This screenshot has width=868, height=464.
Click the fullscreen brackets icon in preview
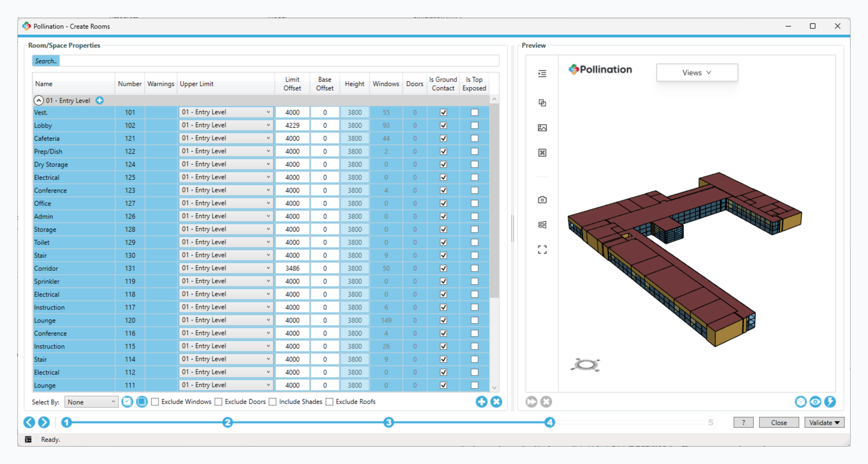(542, 250)
